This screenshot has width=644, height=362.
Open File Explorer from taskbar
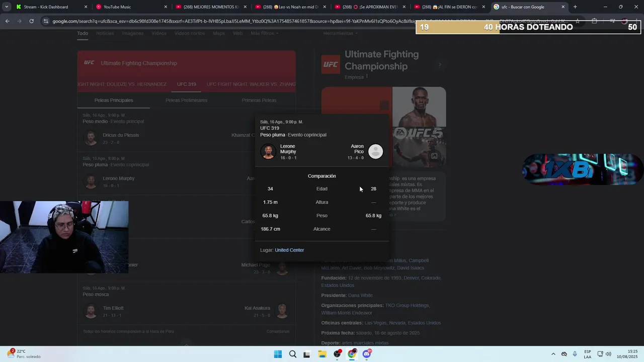[322, 354]
